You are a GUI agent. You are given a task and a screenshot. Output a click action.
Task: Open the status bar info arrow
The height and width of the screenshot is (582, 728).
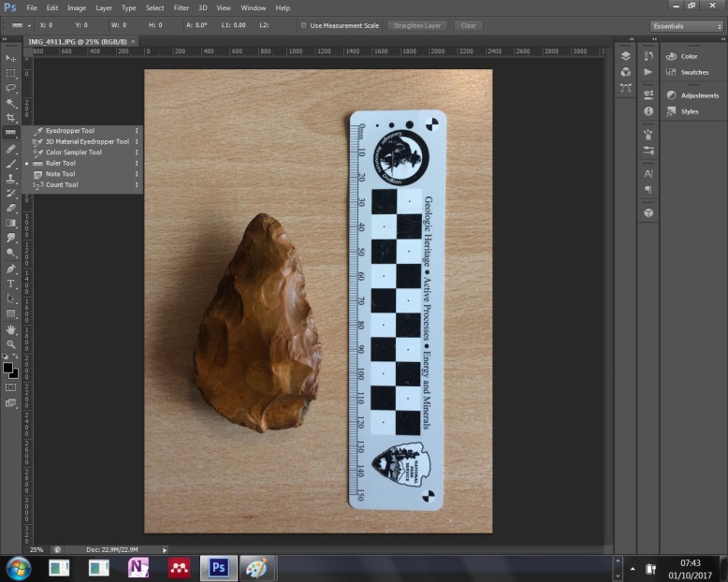(x=165, y=550)
